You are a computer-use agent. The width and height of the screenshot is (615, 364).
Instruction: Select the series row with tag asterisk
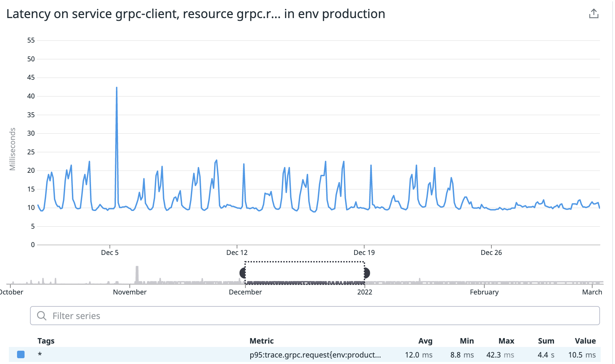(x=40, y=354)
